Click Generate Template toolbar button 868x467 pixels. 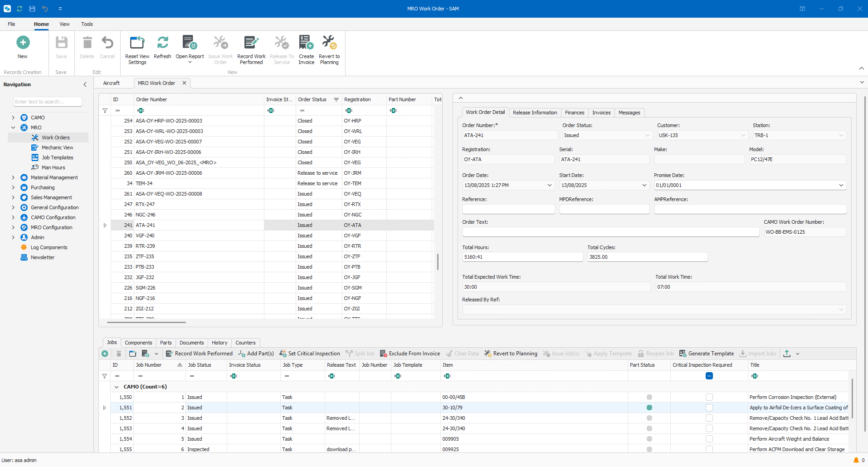pyautogui.click(x=706, y=354)
